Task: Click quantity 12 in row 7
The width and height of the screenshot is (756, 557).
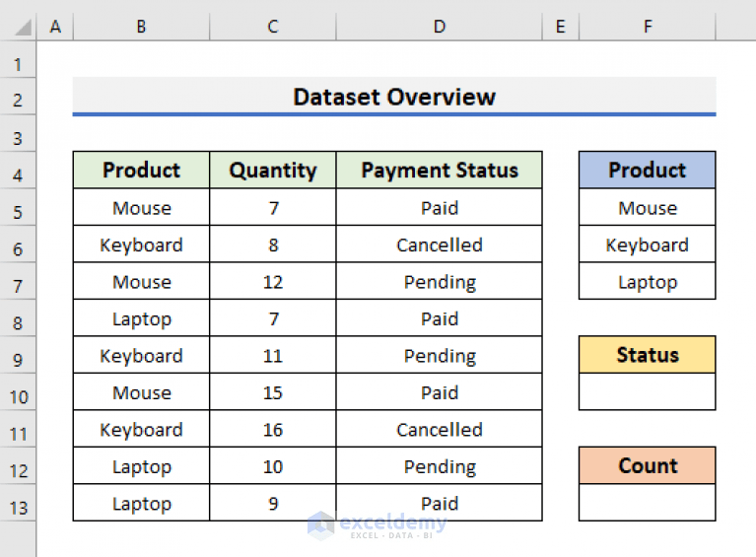Action: (273, 281)
